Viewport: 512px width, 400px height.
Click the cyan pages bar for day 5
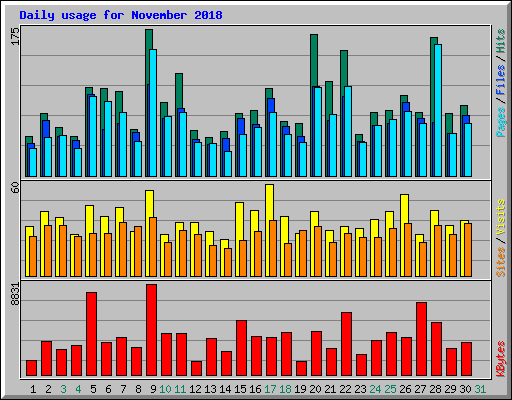[93, 136]
